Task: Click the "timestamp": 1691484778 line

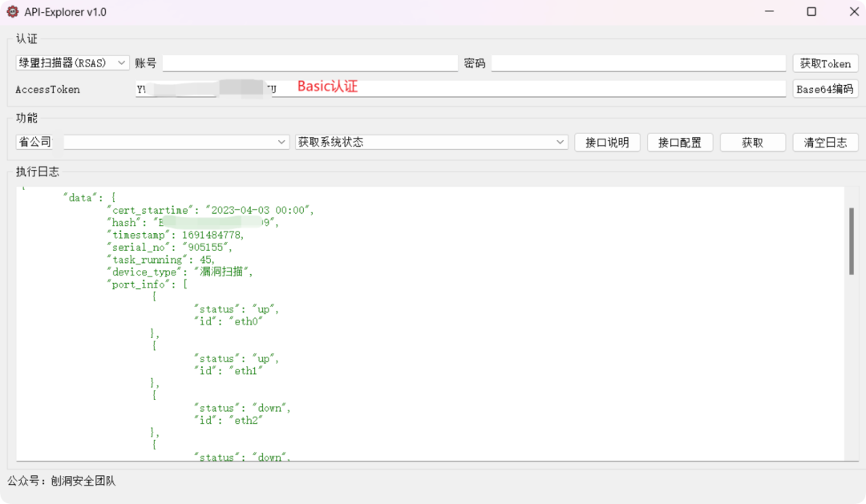Action: click(176, 235)
